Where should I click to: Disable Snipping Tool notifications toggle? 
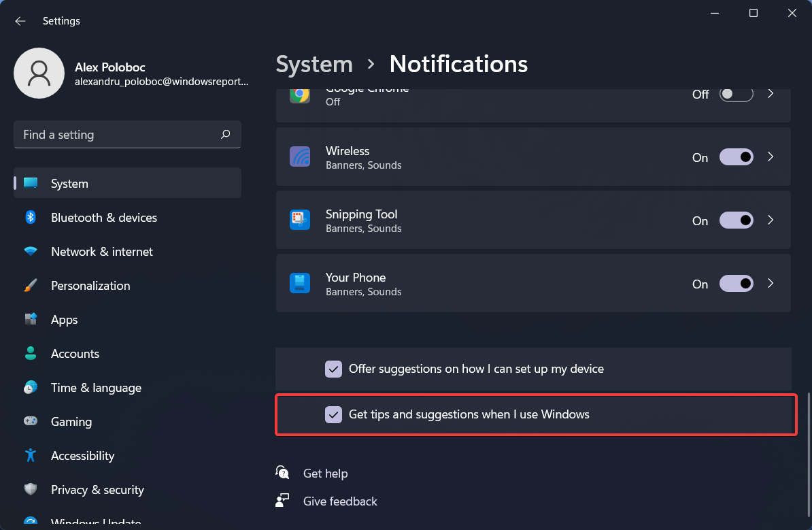pos(736,220)
